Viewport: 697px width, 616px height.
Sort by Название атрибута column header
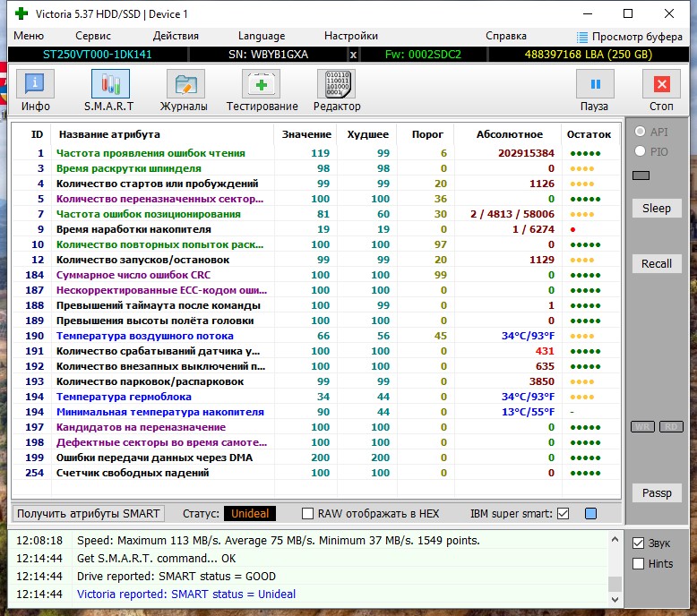(x=162, y=134)
